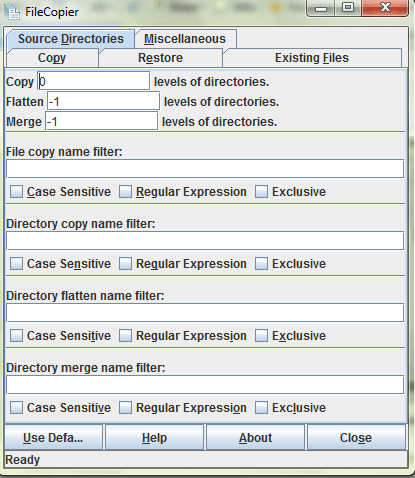Image resolution: width=415 pixels, height=478 pixels.
Task: Click the Merge levels input field
Action: (101, 121)
